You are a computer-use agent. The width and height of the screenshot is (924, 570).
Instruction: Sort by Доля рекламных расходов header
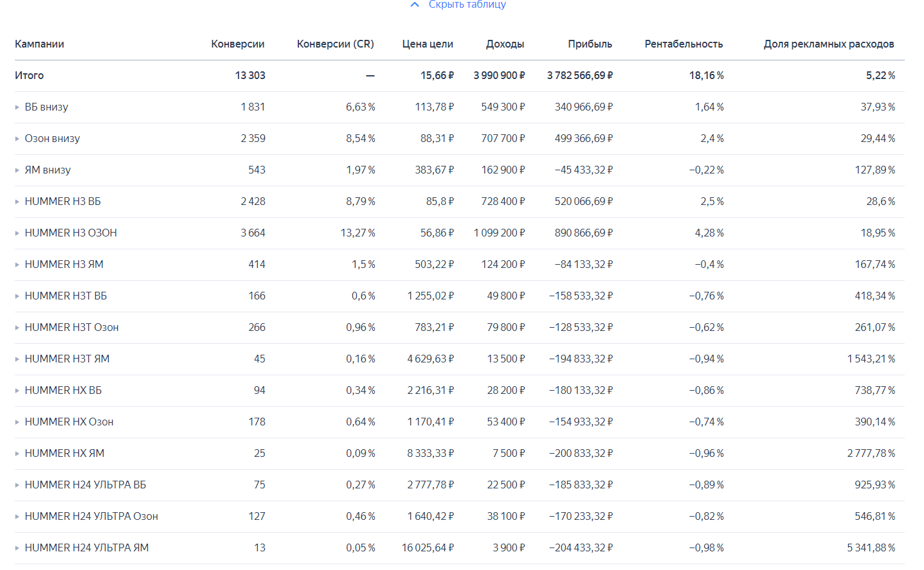coord(828,44)
